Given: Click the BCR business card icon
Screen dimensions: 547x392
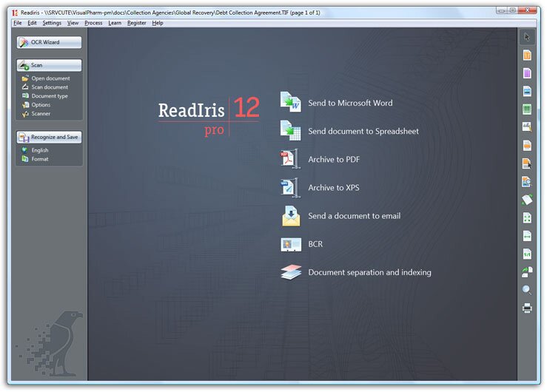Looking at the screenshot, I should [291, 244].
